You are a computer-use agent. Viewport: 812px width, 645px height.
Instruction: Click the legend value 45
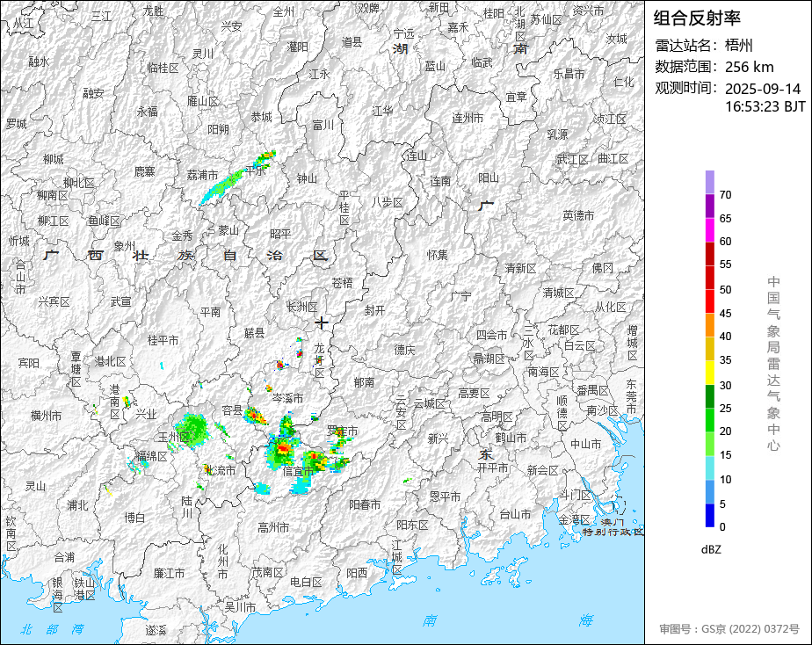click(725, 313)
